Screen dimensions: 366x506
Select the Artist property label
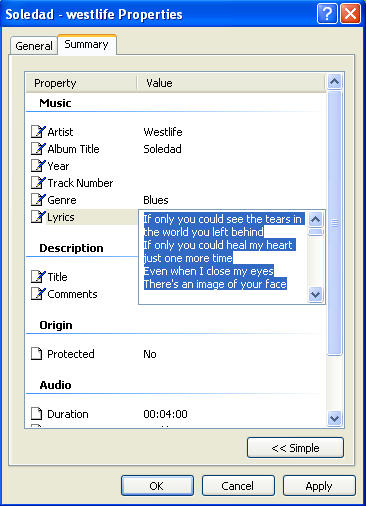coord(60,132)
